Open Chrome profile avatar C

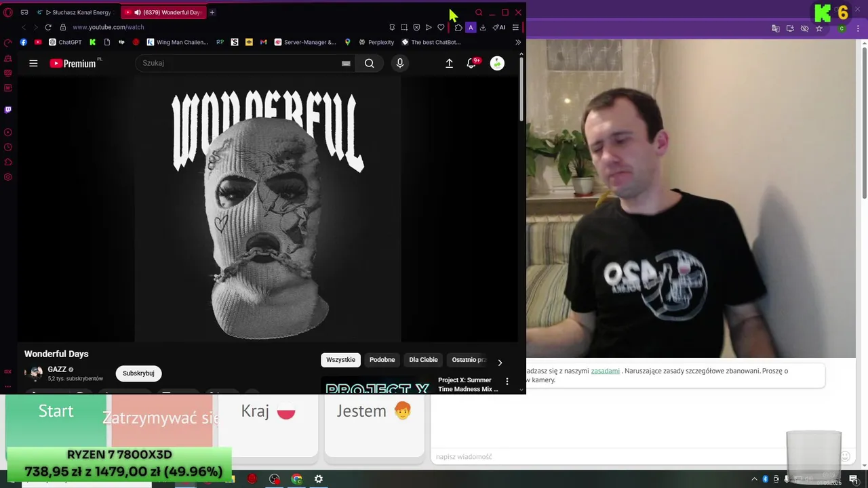[842, 28]
